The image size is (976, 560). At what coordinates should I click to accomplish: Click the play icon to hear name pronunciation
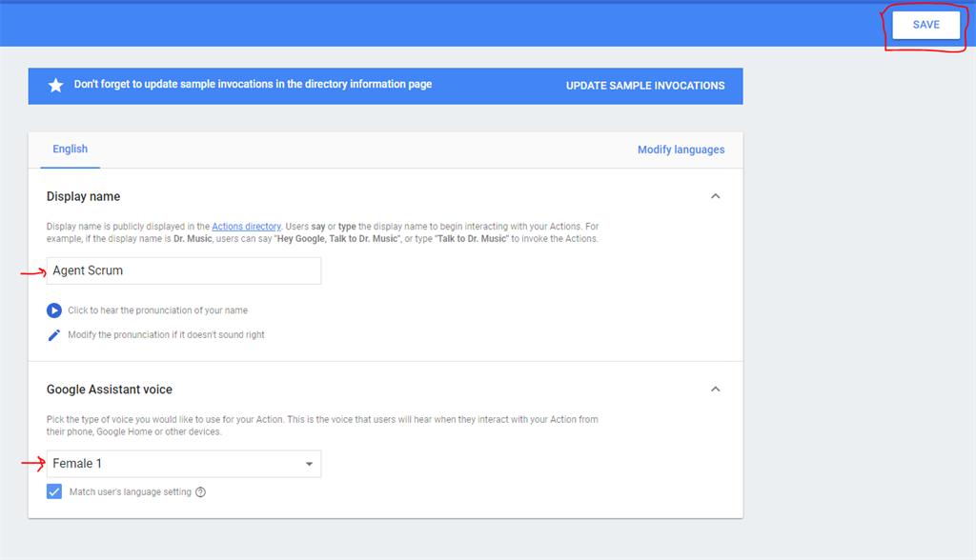54,310
